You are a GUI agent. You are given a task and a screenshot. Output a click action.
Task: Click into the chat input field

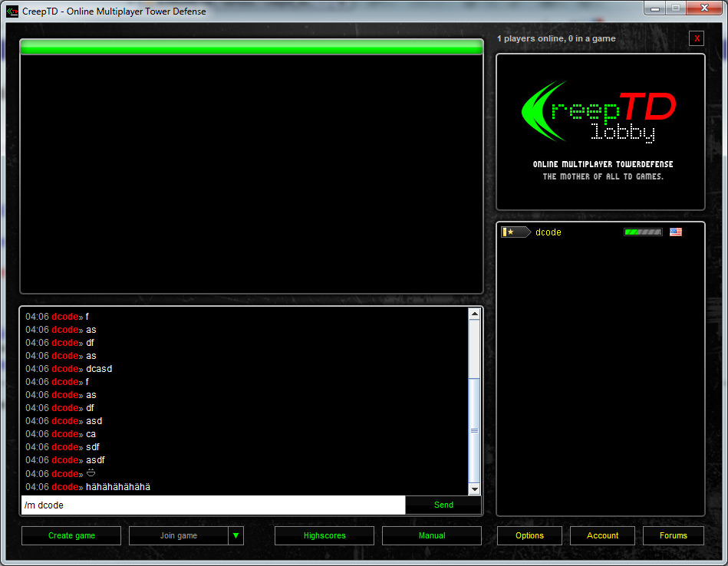click(x=213, y=505)
